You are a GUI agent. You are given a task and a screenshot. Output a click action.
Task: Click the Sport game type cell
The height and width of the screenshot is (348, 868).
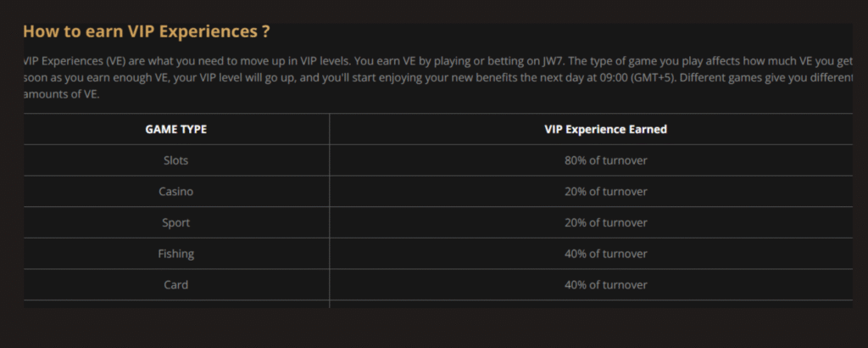176,222
